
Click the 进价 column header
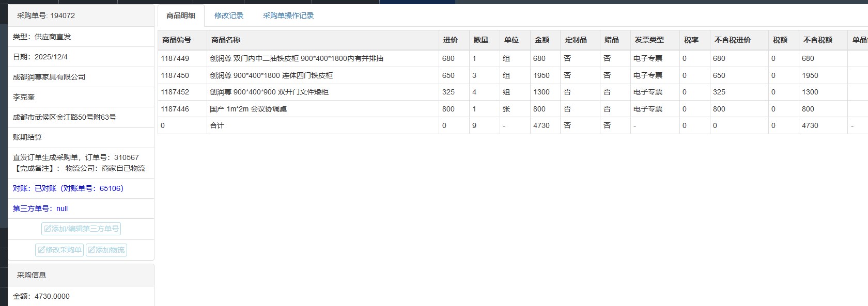tap(450, 40)
